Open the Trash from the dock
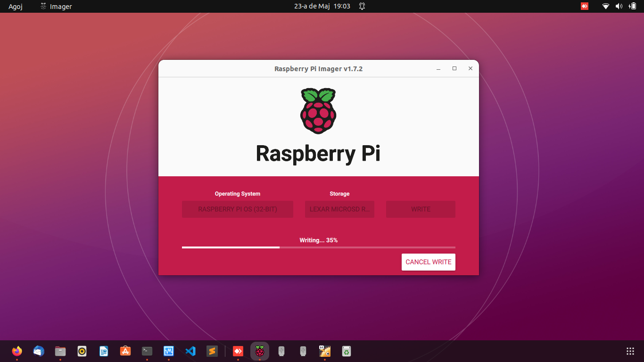This screenshot has width=644, height=362. [x=347, y=351]
